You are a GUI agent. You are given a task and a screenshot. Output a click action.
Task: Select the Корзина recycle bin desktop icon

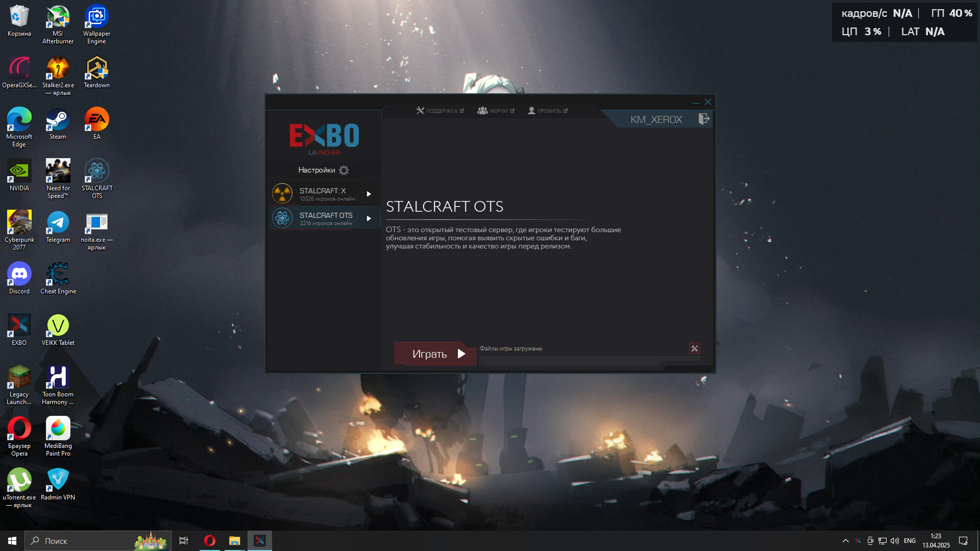click(19, 21)
